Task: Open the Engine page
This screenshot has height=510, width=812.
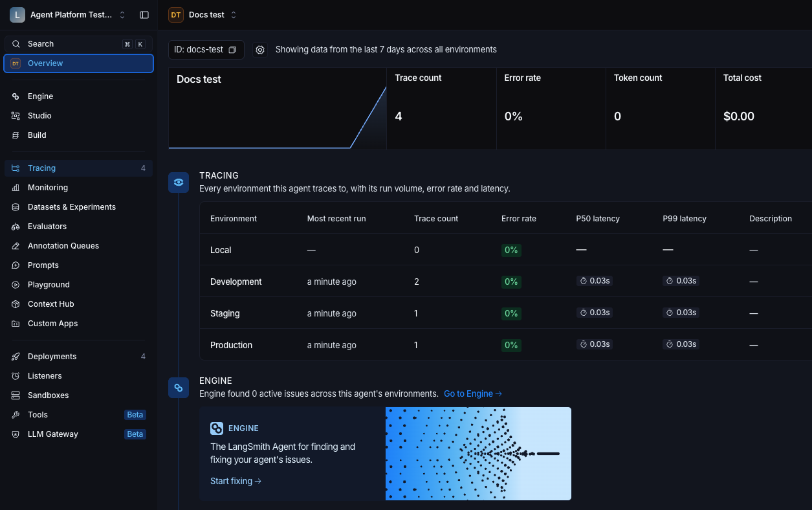Action: [x=79, y=96]
